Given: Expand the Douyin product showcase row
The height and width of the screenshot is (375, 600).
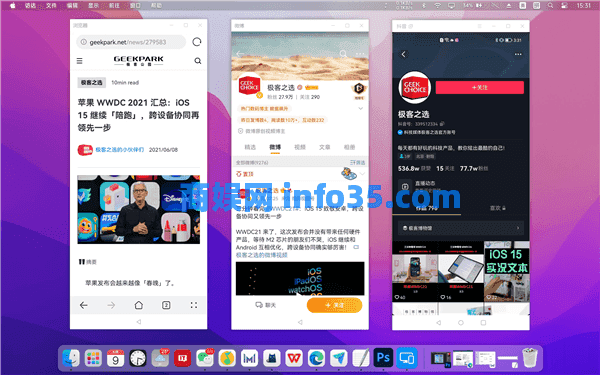Looking at the screenshot, I should 461,228.
